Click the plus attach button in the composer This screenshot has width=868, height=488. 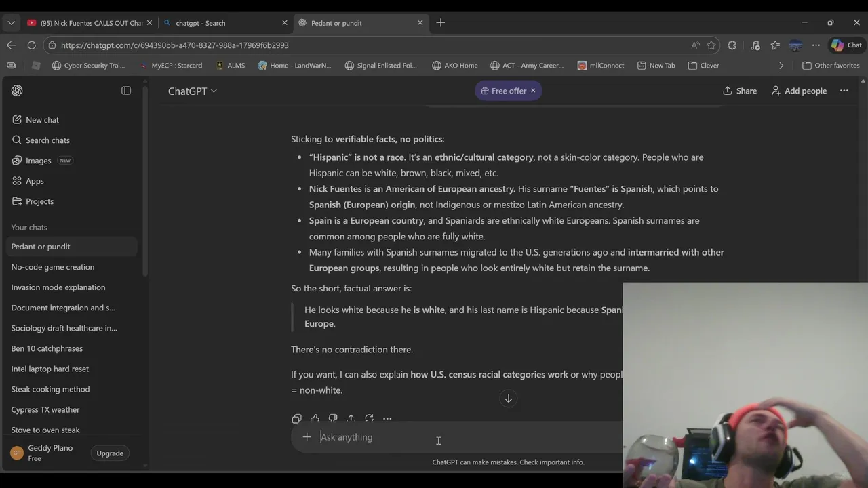click(x=307, y=437)
